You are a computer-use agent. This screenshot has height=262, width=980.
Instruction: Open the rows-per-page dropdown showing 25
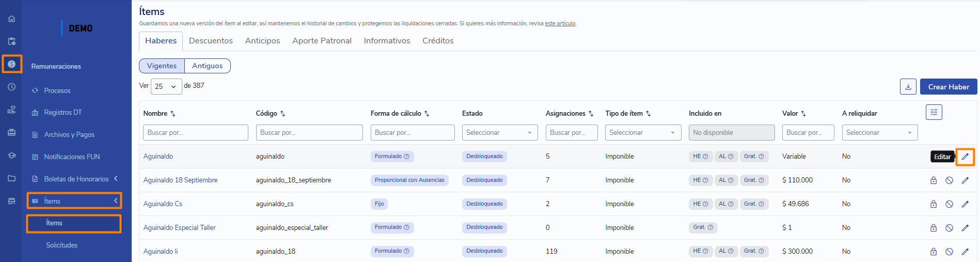(x=166, y=86)
